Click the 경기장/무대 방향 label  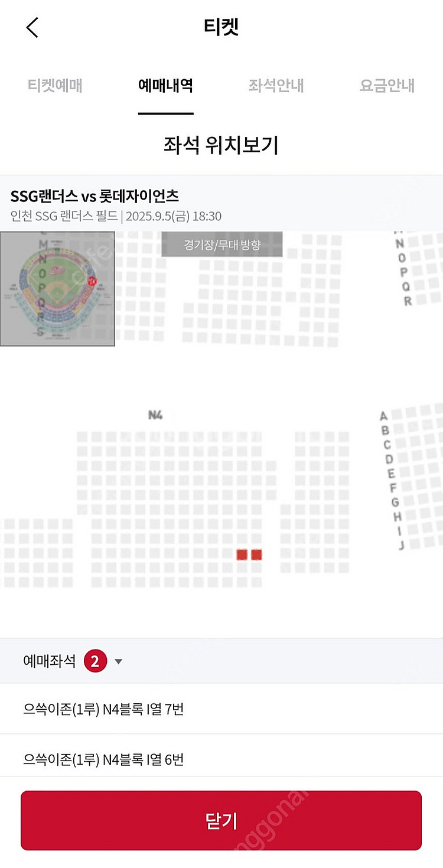[x=222, y=244]
